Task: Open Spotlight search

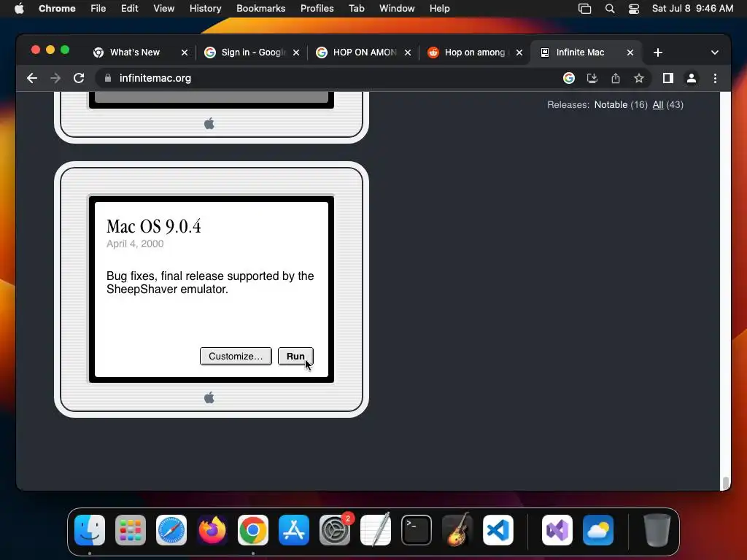Action: click(x=610, y=9)
